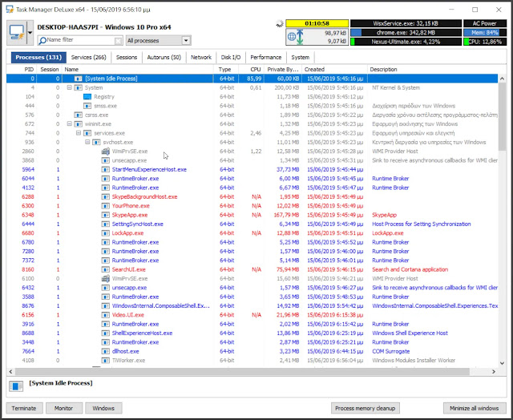This screenshot has height=420, width=513.
Task: Clear the Name filter with X button
Action: [x=118, y=41]
